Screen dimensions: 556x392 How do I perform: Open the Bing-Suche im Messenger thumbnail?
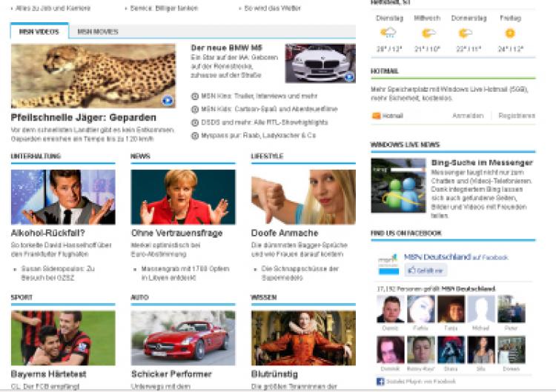click(x=398, y=186)
